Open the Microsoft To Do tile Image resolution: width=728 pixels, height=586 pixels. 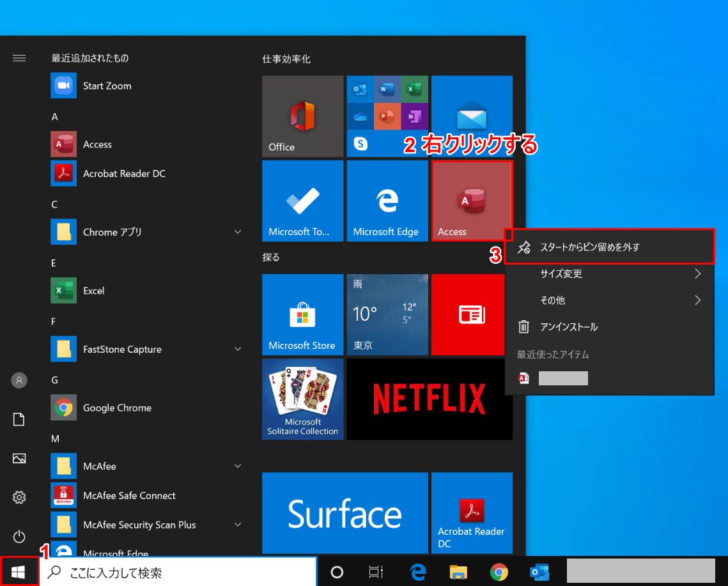pos(303,201)
